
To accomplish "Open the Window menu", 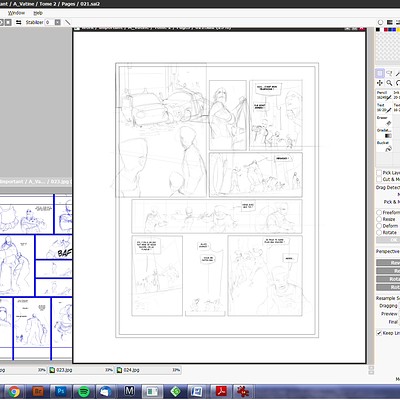I will coord(16,13).
